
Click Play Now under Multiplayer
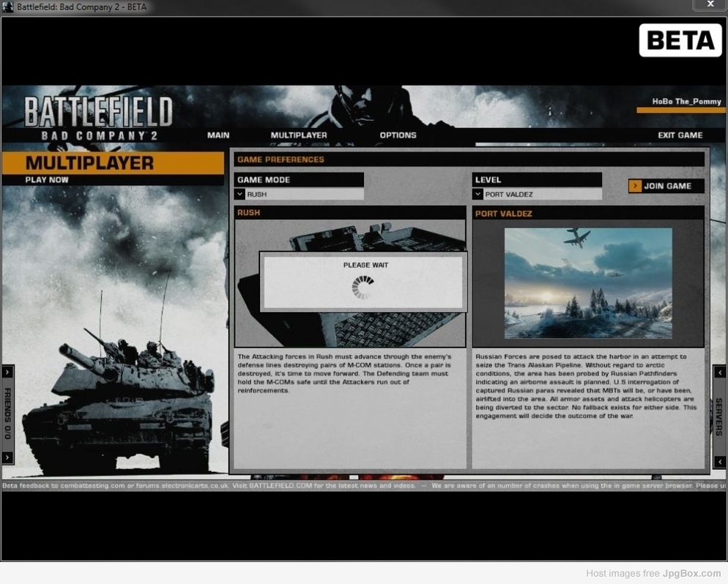pos(47,179)
